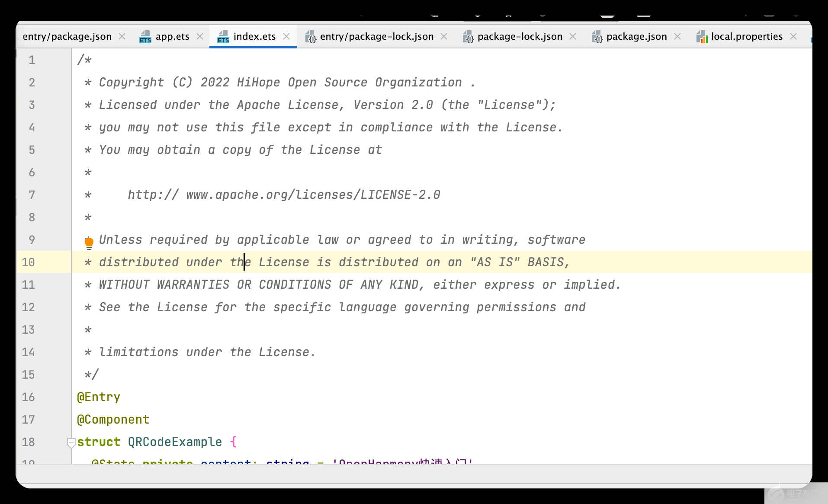Switch to the entry/package.json tab

point(67,36)
